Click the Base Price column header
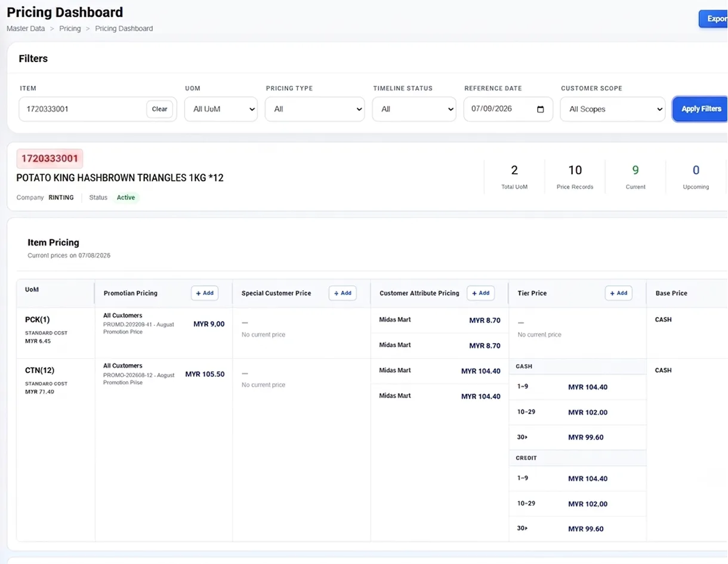Viewport: 728px width, 564px height. click(x=671, y=294)
